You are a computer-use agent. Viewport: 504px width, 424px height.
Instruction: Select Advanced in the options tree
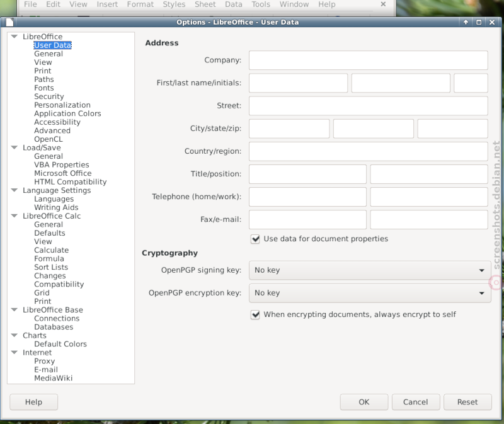[x=52, y=130]
